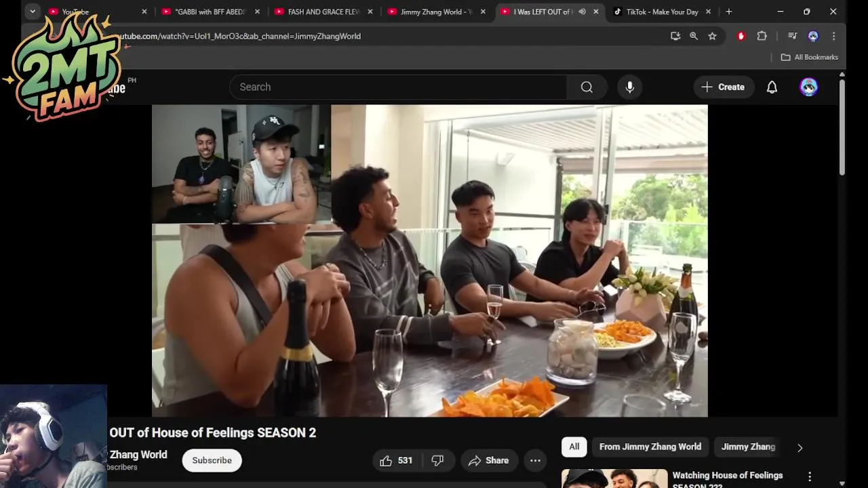Open the Zhang World channel link
This screenshot has height=488, width=868.
coord(138,455)
